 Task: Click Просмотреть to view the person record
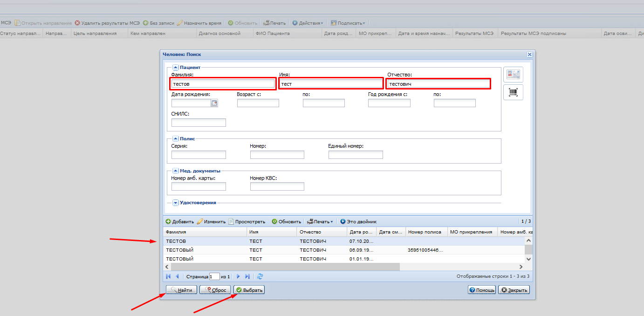point(247,222)
